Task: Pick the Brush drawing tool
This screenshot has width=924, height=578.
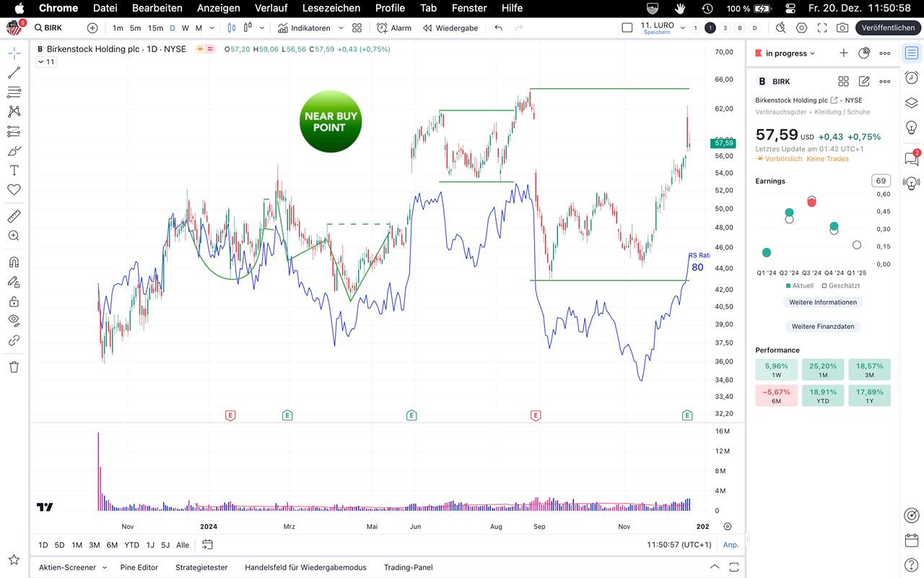Action: click(x=14, y=151)
